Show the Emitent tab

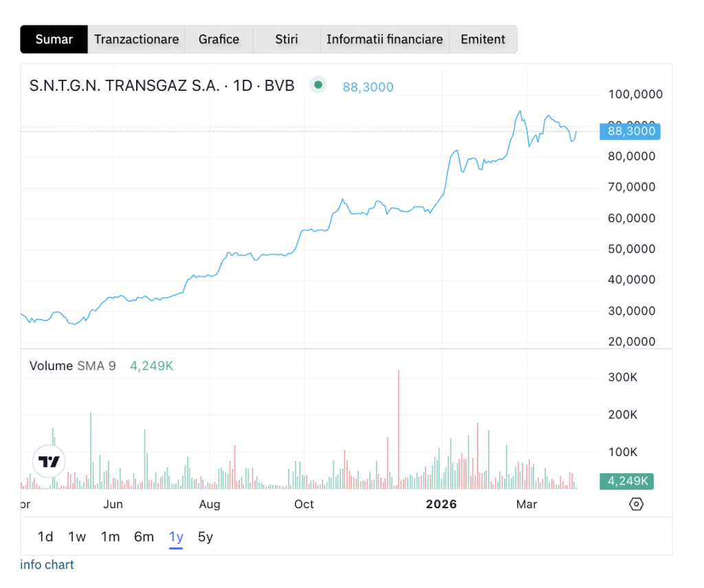tap(483, 39)
